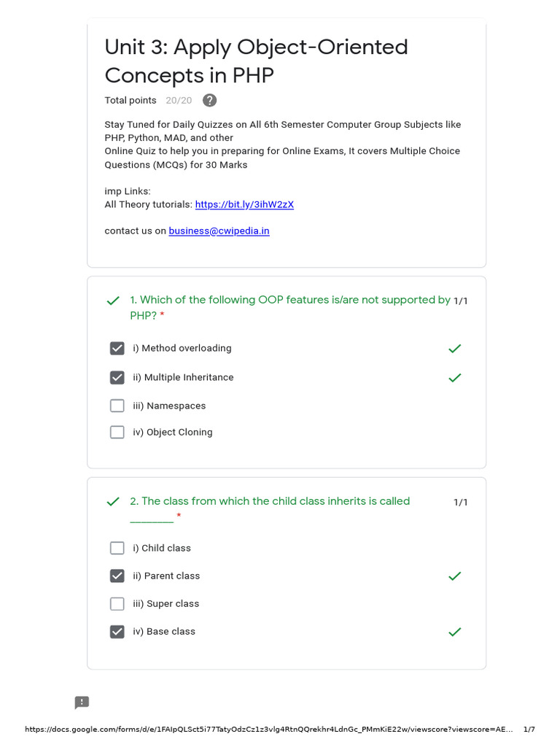Click the business@cwipedia.in email link
This screenshot has height=747, width=560.
219,231
